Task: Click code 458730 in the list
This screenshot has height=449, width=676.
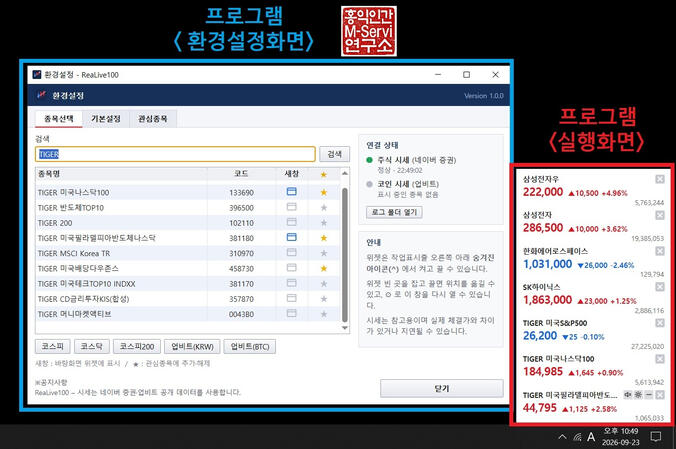Action: [x=241, y=269]
